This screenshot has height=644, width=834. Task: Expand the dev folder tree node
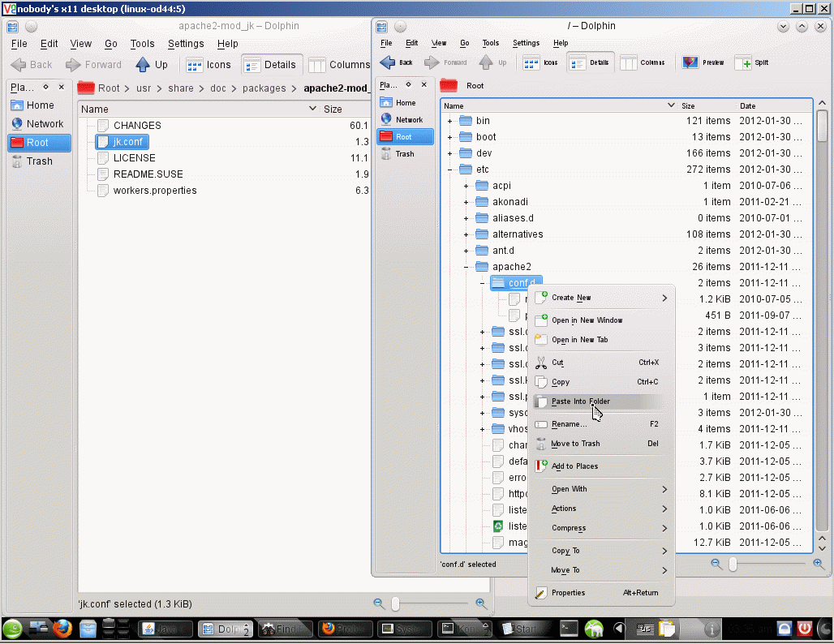[450, 153]
